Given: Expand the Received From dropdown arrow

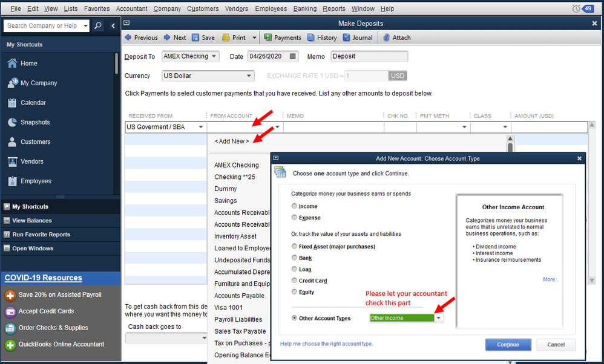Looking at the screenshot, I should coord(201,127).
